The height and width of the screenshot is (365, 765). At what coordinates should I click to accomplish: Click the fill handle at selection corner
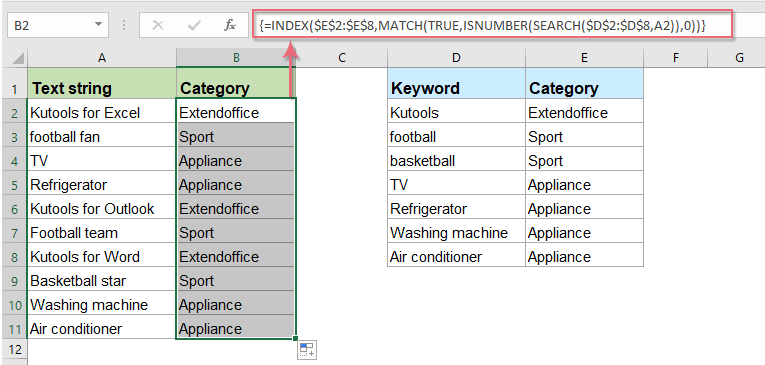(x=295, y=338)
